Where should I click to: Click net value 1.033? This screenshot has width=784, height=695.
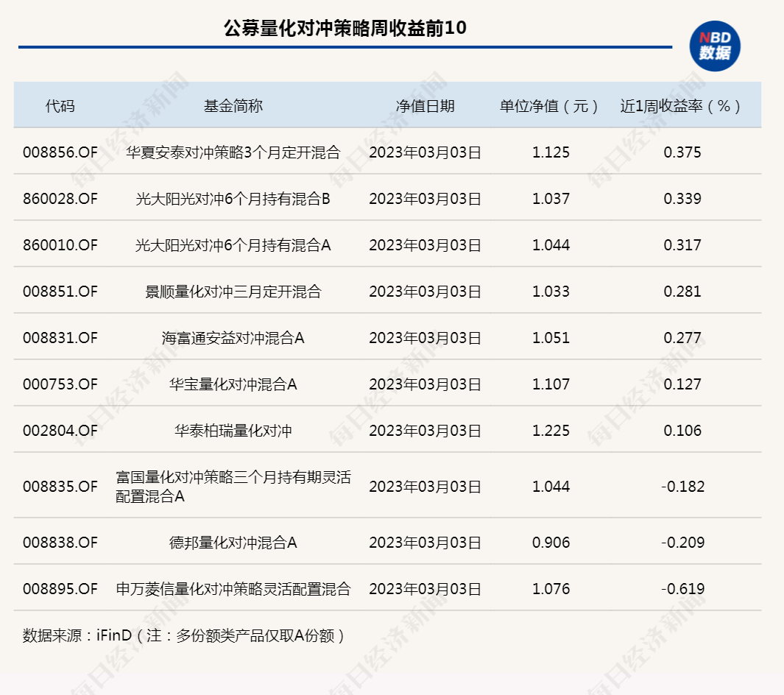pyautogui.click(x=551, y=292)
